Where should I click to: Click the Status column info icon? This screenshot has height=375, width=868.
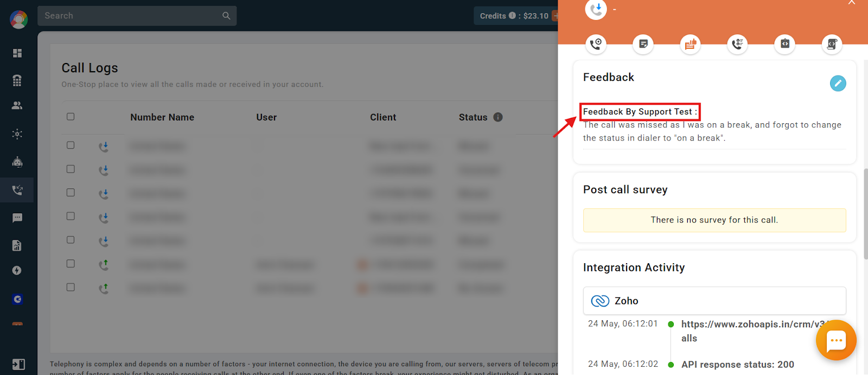pyautogui.click(x=498, y=117)
